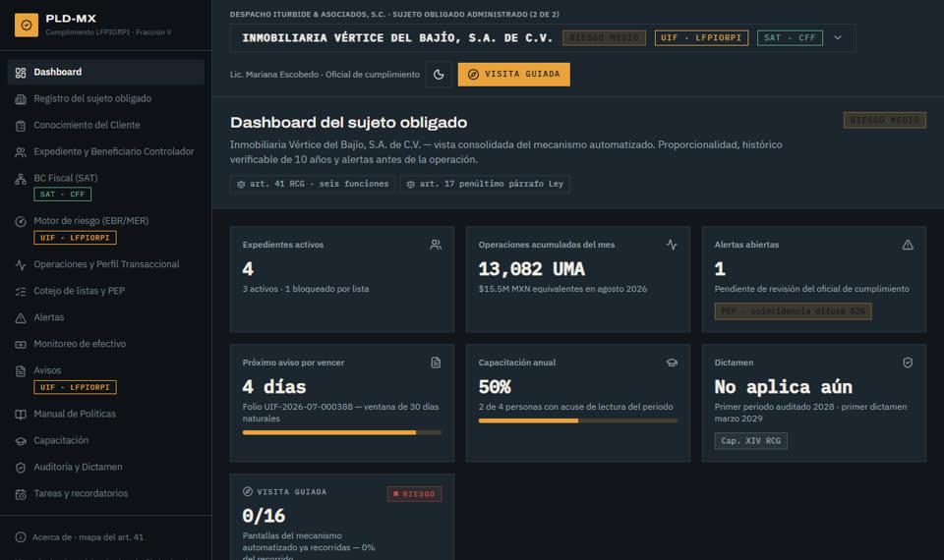This screenshot has width=944, height=560.
Task: Click the Dashboard grid icon in sidebar
Action: click(x=21, y=73)
